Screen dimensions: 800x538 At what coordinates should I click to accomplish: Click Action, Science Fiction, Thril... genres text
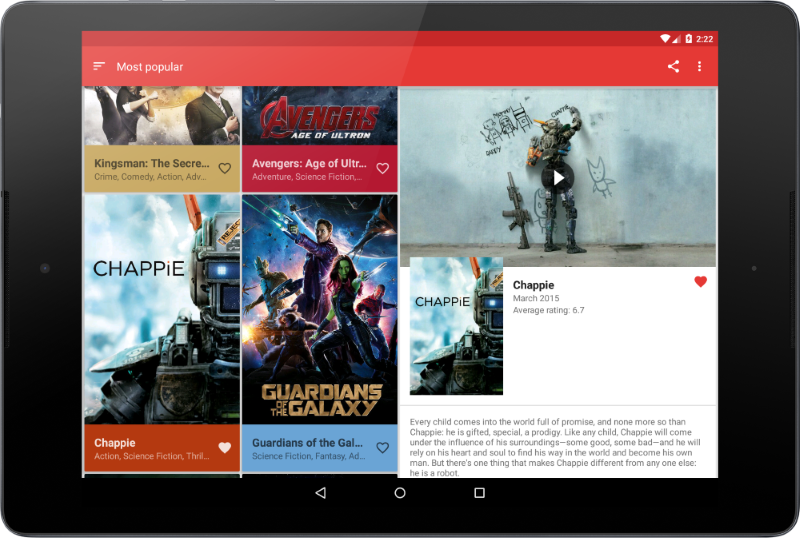152,456
